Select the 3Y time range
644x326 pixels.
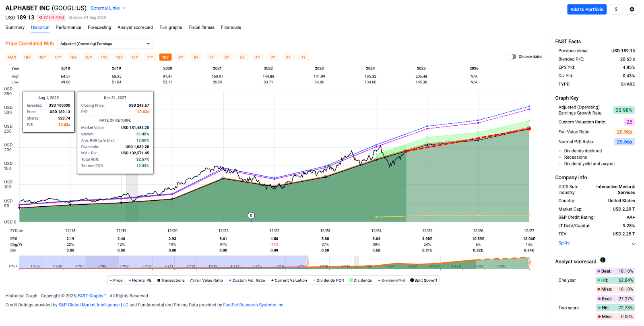(273, 57)
